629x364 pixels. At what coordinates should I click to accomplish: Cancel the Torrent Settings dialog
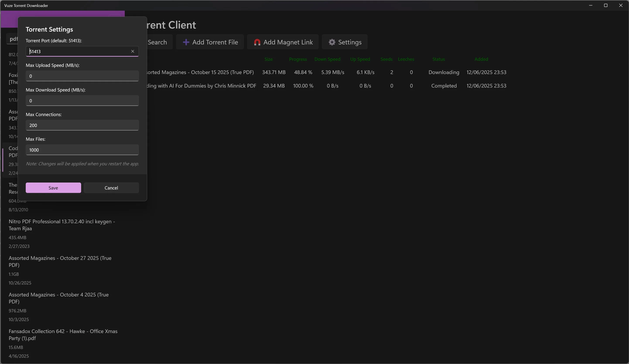(x=111, y=188)
